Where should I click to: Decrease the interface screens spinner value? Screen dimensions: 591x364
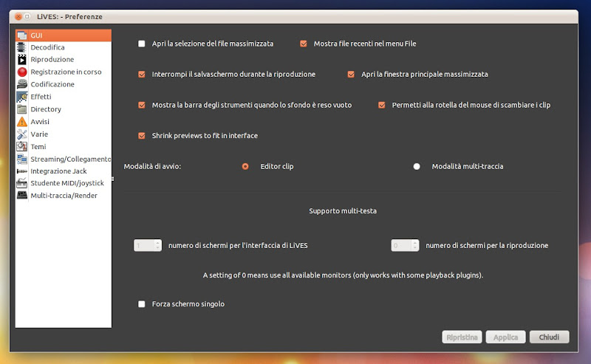tap(158, 248)
